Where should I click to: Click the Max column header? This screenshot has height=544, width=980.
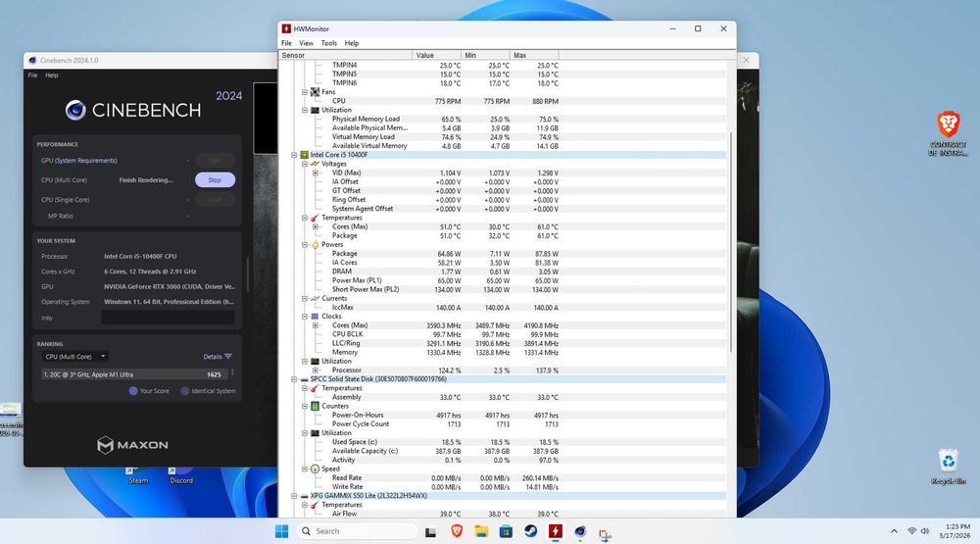534,56
